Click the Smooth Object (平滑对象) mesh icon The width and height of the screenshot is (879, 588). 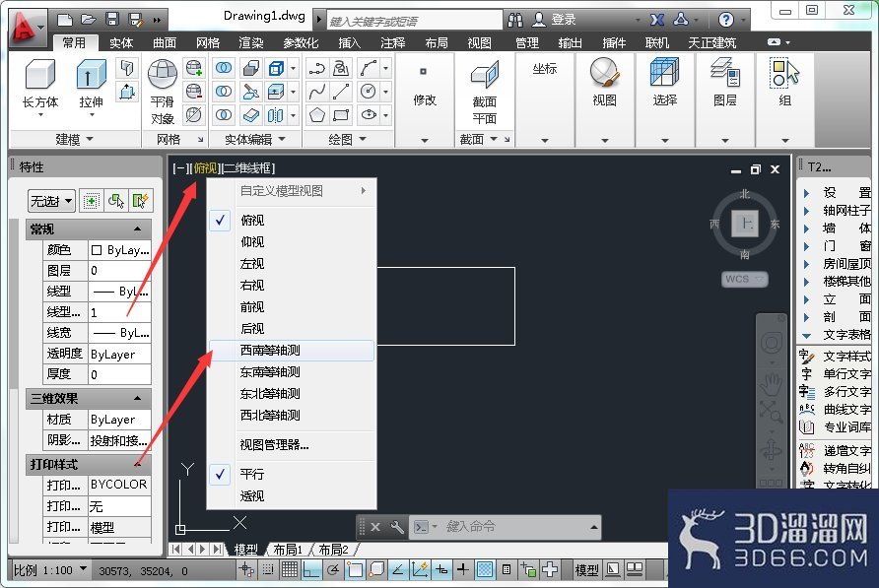click(x=163, y=75)
